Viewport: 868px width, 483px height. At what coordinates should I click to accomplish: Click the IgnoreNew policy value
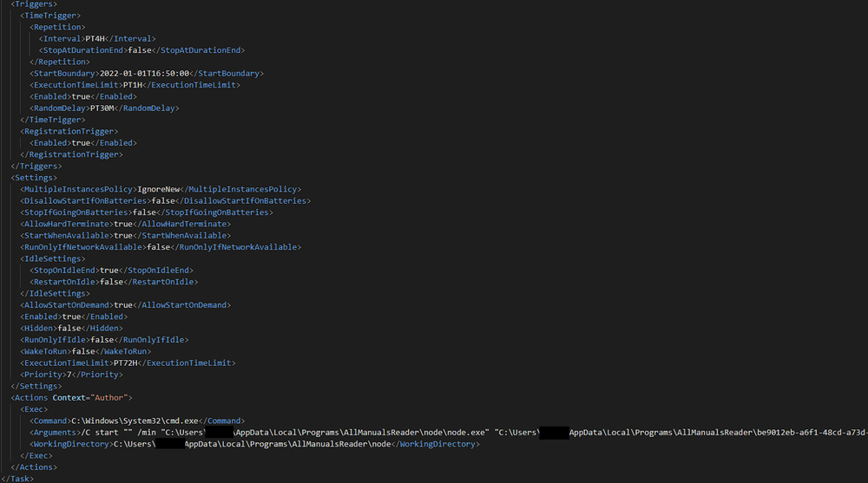click(157, 189)
